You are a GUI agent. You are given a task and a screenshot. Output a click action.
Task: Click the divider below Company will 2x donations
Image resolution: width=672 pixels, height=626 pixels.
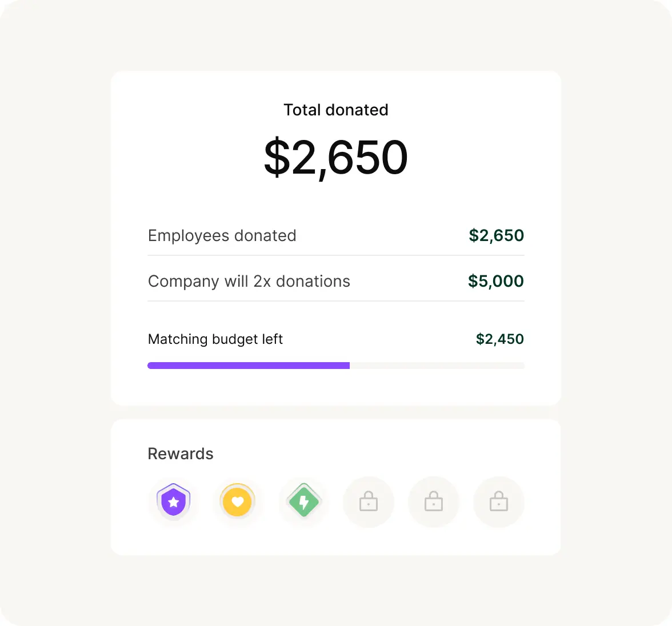click(x=336, y=301)
